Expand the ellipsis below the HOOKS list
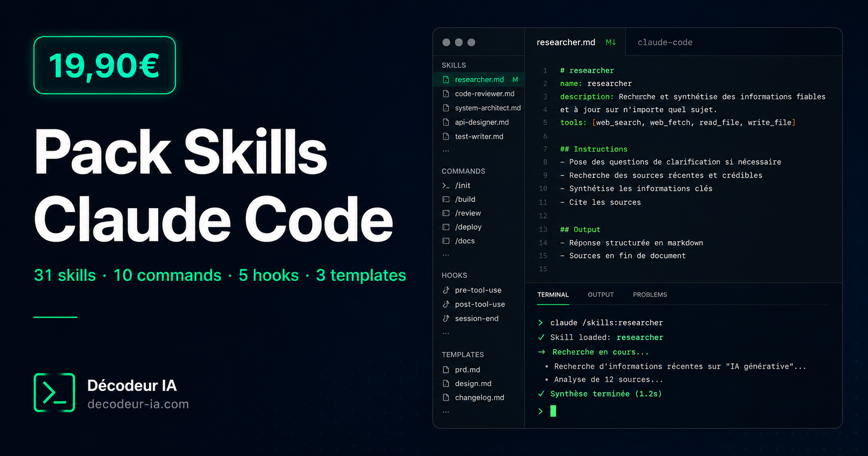The image size is (868, 456). click(x=446, y=333)
